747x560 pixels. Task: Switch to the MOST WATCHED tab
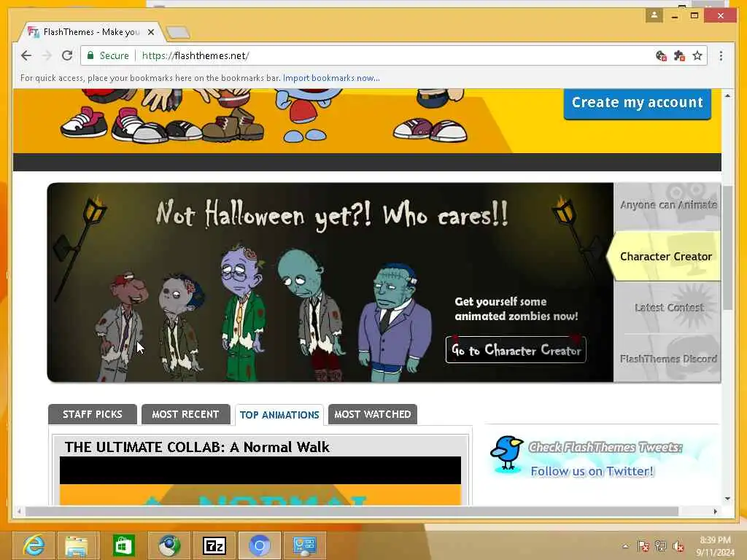tap(373, 414)
